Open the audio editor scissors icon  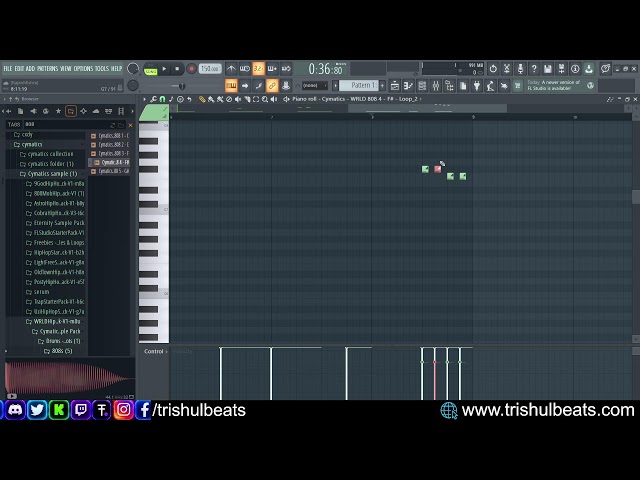tap(507, 69)
